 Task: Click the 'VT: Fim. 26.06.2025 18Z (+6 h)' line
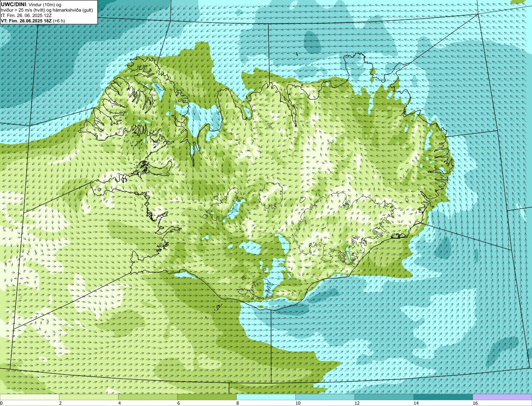(33, 20)
